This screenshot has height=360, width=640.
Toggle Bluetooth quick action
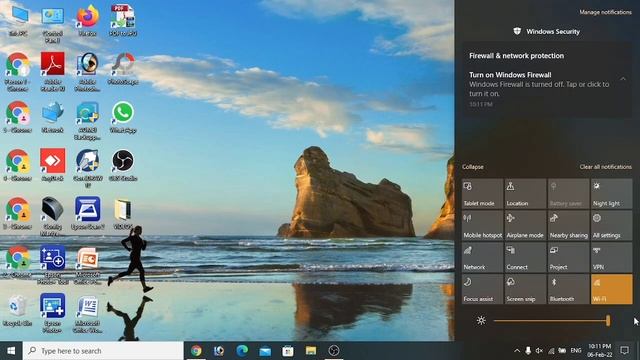(x=569, y=289)
